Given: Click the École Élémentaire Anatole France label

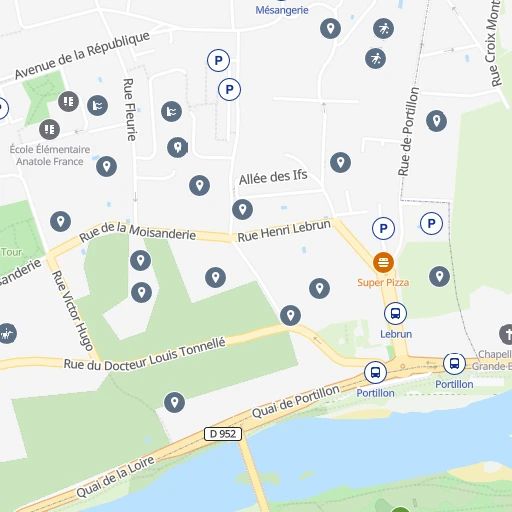Looking at the screenshot, I should point(50,155).
